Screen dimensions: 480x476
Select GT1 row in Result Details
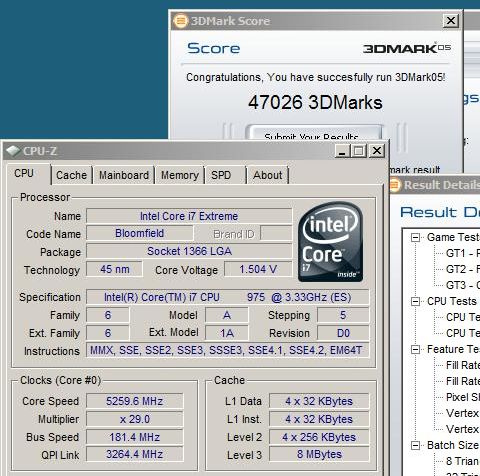[463, 253]
